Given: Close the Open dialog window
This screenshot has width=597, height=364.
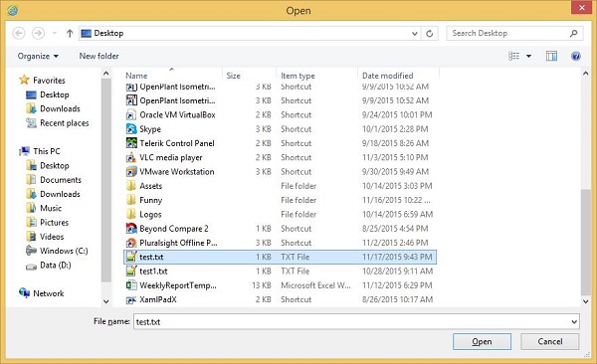Looking at the screenshot, I should [x=581, y=8].
